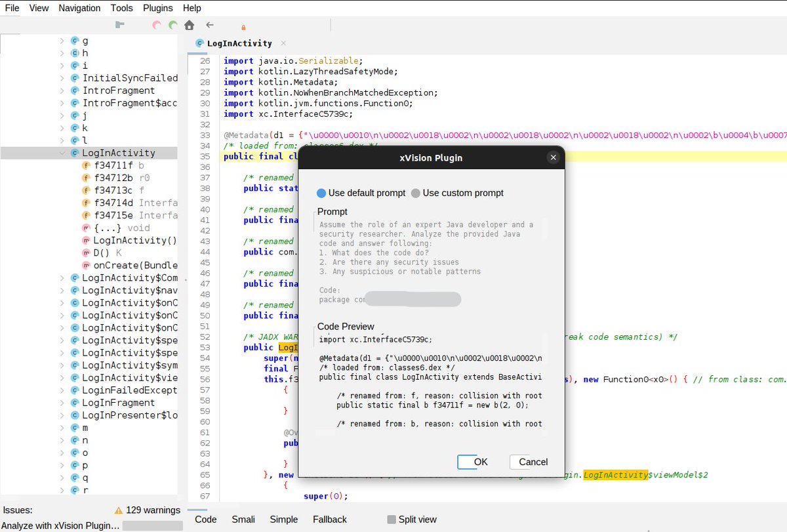Click the pink circular undo icon
This screenshot has width=787, height=532.
click(x=157, y=25)
